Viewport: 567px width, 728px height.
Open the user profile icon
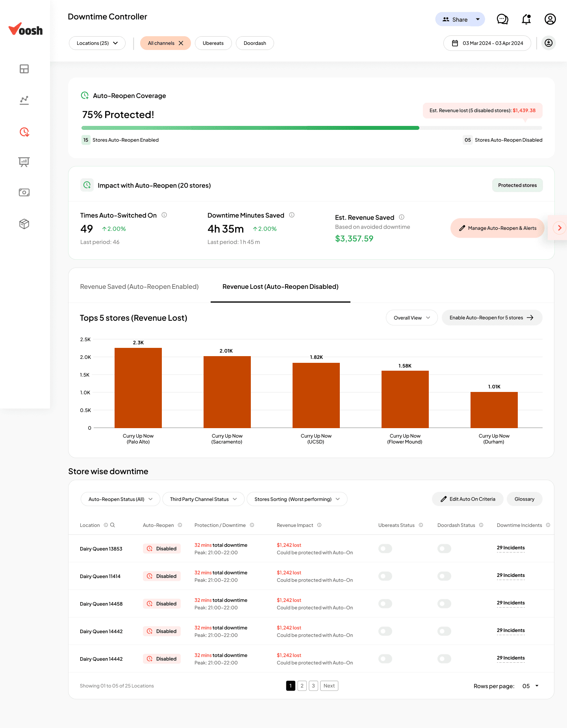[x=550, y=19]
